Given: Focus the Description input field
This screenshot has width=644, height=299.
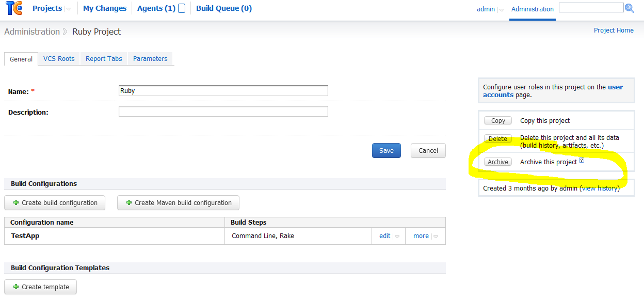Looking at the screenshot, I should tap(223, 112).
